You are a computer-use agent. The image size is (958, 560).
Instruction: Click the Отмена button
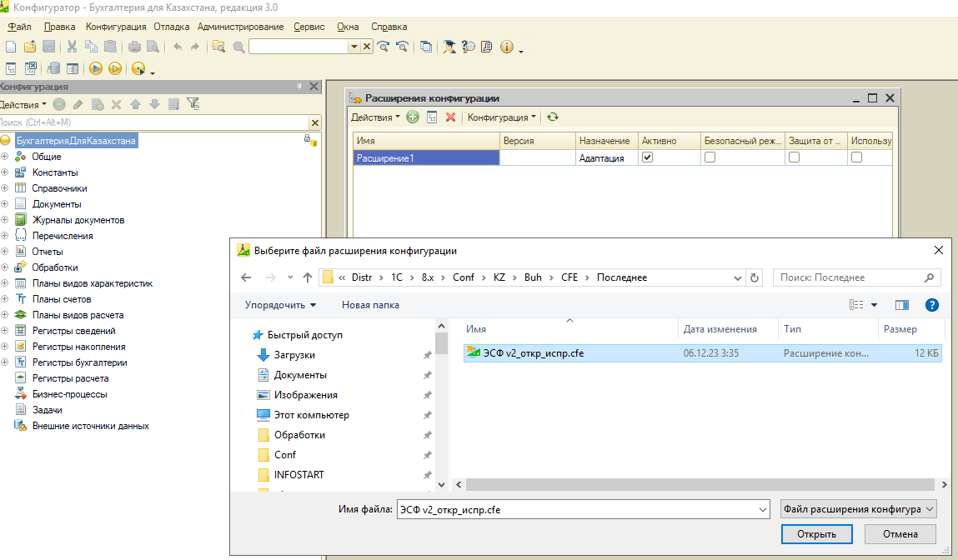900,534
